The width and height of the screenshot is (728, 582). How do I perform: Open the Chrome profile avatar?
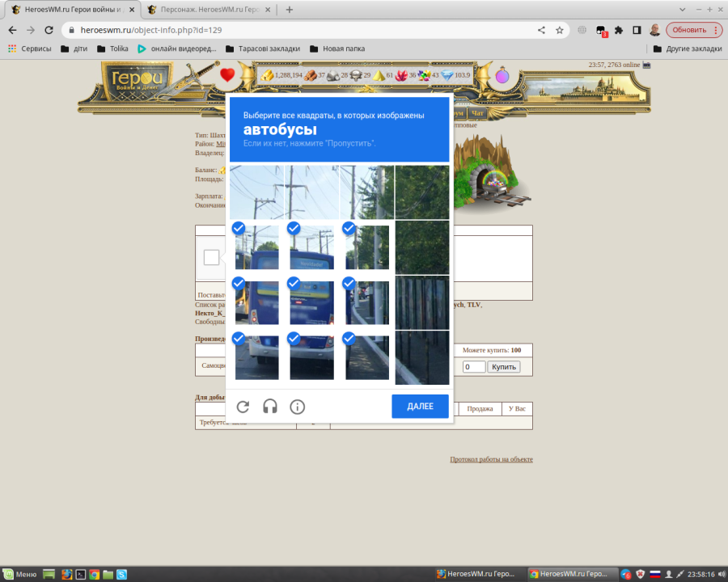coord(655,30)
